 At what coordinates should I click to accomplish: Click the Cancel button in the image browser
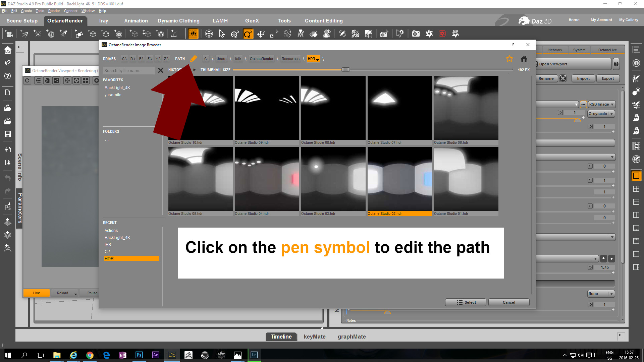pyautogui.click(x=508, y=302)
